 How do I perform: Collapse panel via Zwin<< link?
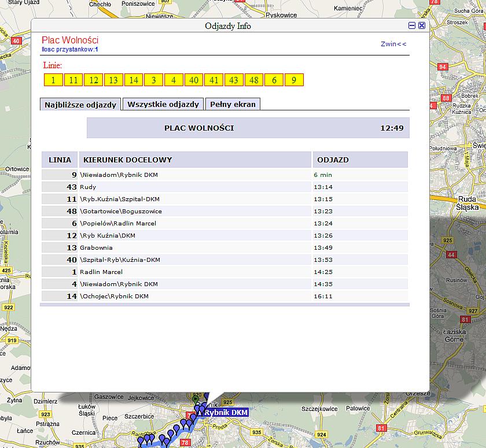(x=393, y=44)
